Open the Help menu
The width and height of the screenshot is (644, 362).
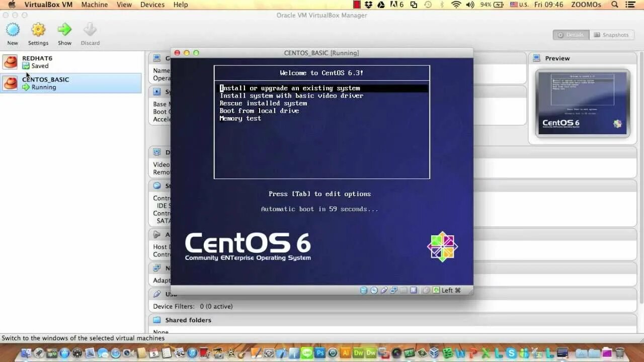coord(181,5)
